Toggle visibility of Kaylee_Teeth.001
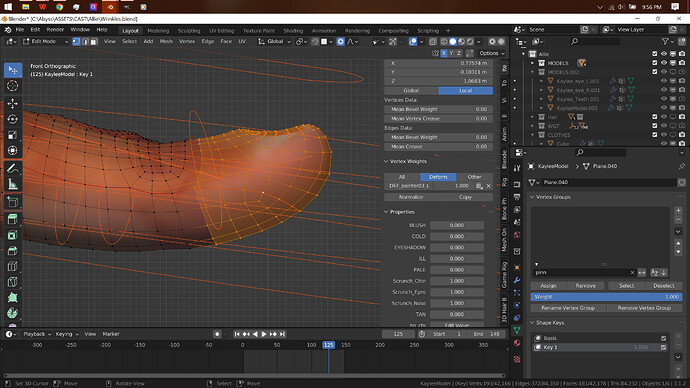690x388 pixels. click(664, 99)
